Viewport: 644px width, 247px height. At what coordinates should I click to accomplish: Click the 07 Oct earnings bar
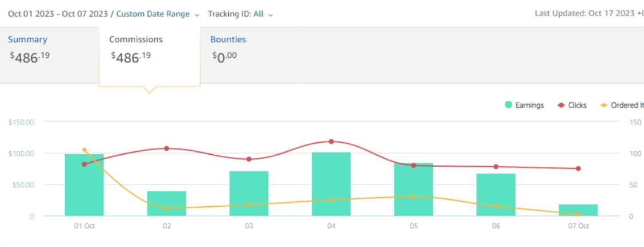point(578,210)
